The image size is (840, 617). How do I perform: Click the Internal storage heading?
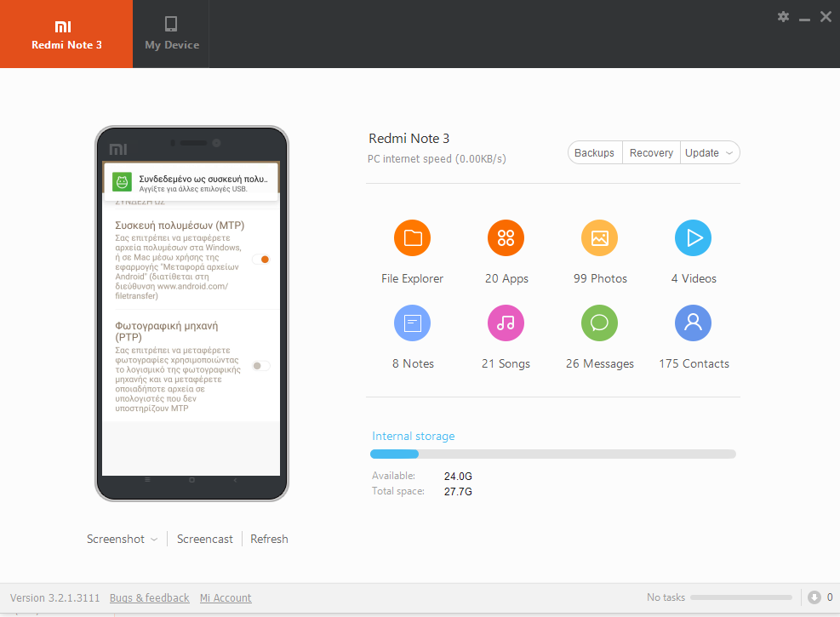[x=413, y=436]
